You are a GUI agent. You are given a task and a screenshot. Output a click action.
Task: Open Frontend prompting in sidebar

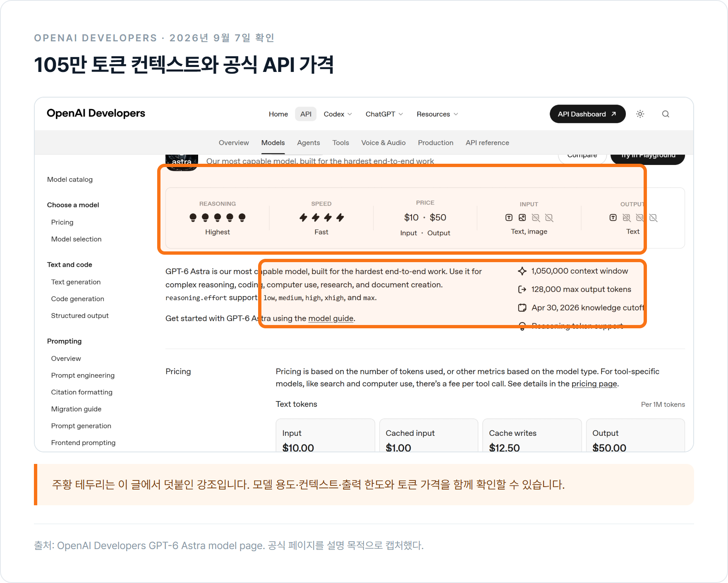coord(83,443)
